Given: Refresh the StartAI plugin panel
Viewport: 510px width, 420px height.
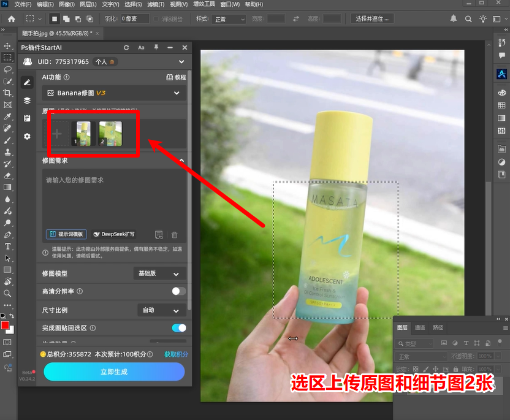Looking at the screenshot, I should (x=126, y=47).
